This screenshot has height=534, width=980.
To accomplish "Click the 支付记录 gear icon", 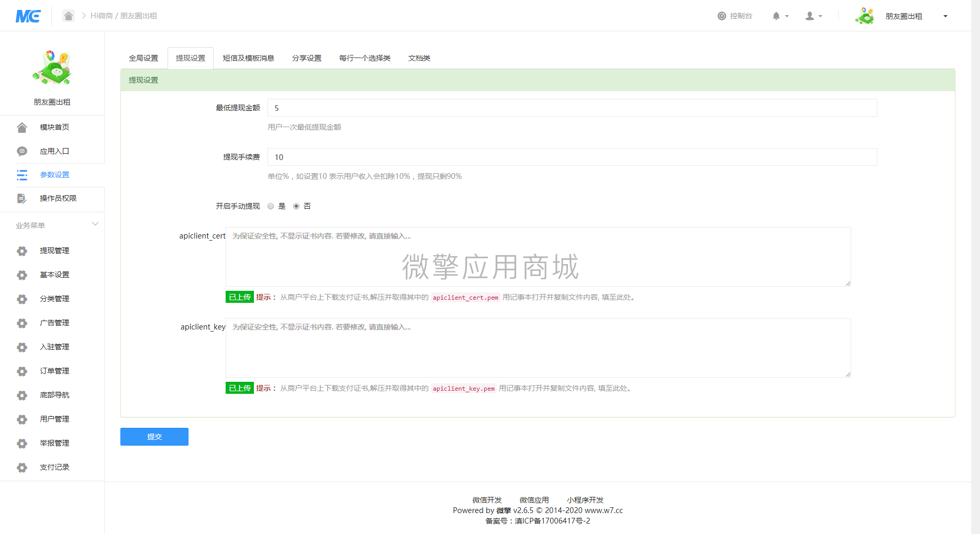I will point(22,467).
